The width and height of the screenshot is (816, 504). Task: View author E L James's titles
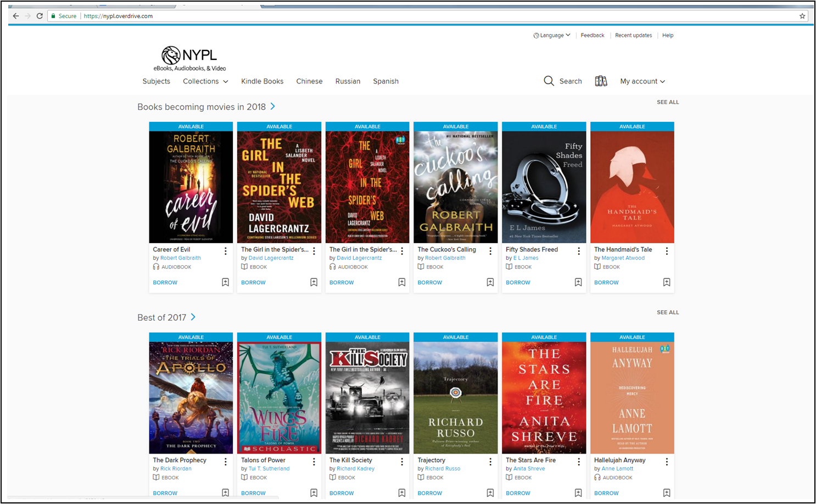pos(526,258)
